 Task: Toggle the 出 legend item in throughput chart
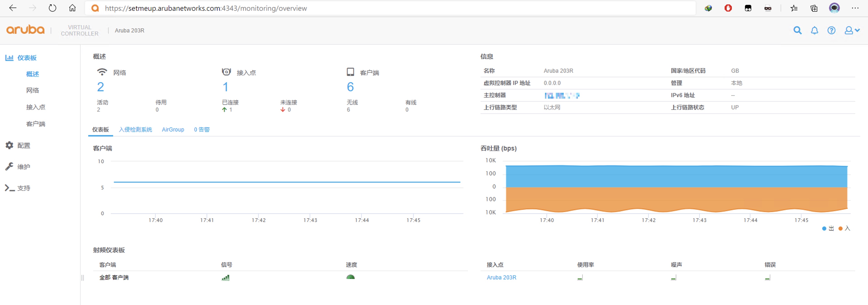(828, 229)
